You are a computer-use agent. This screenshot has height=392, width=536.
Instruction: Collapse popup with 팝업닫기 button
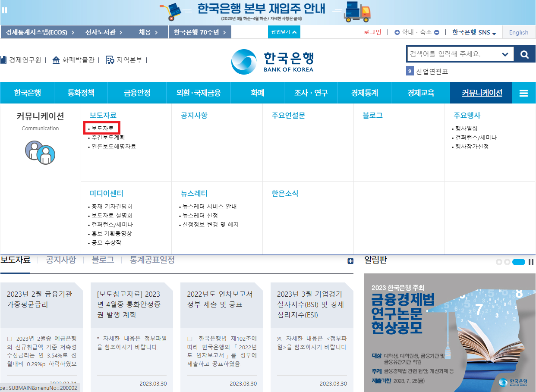[x=284, y=32]
